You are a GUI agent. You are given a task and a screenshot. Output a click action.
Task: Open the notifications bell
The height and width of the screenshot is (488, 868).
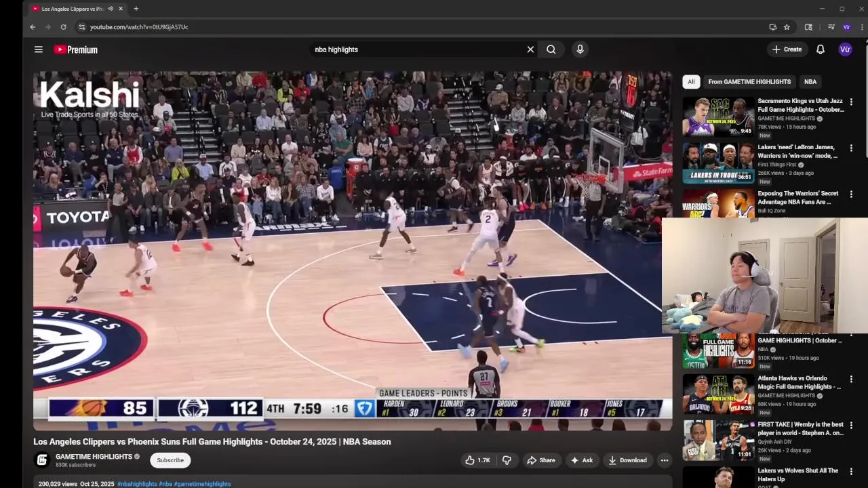click(821, 49)
